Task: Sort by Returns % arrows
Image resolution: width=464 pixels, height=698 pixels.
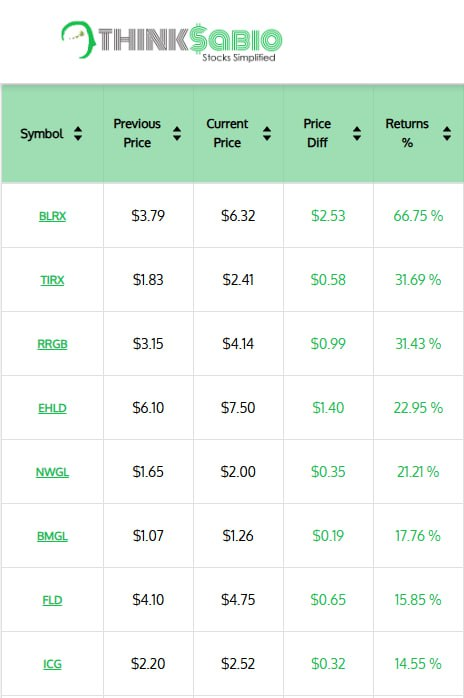Action: click(447, 133)
